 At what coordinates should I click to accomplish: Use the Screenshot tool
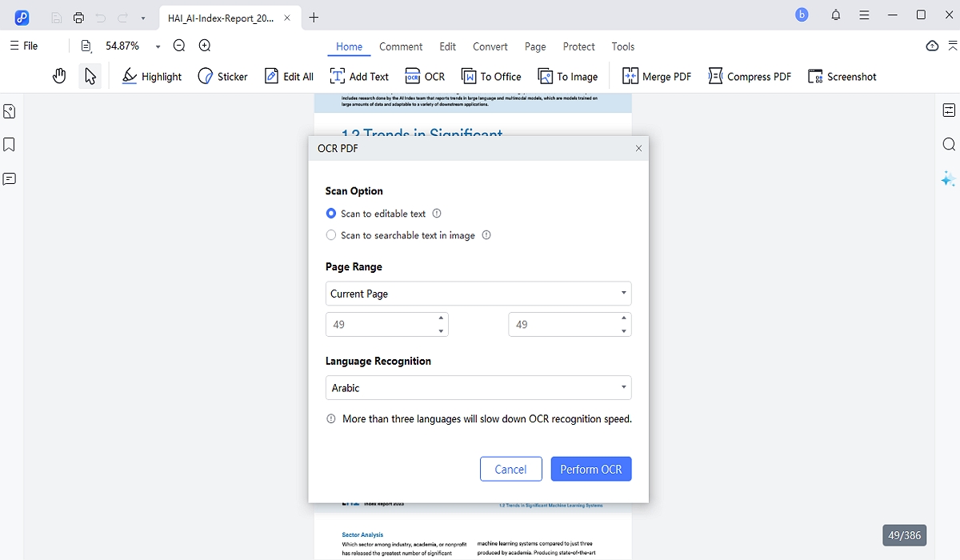842,76
